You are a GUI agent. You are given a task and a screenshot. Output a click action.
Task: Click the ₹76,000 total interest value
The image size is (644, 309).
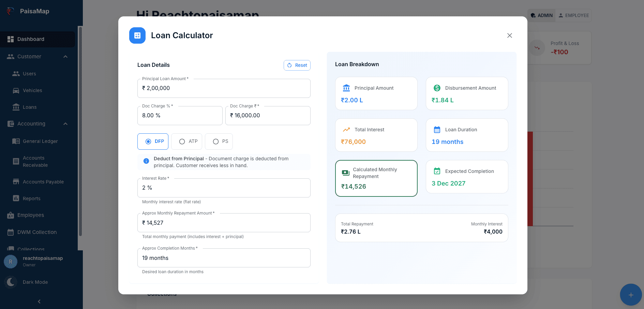pyautogui.click(x=353, y=142)
